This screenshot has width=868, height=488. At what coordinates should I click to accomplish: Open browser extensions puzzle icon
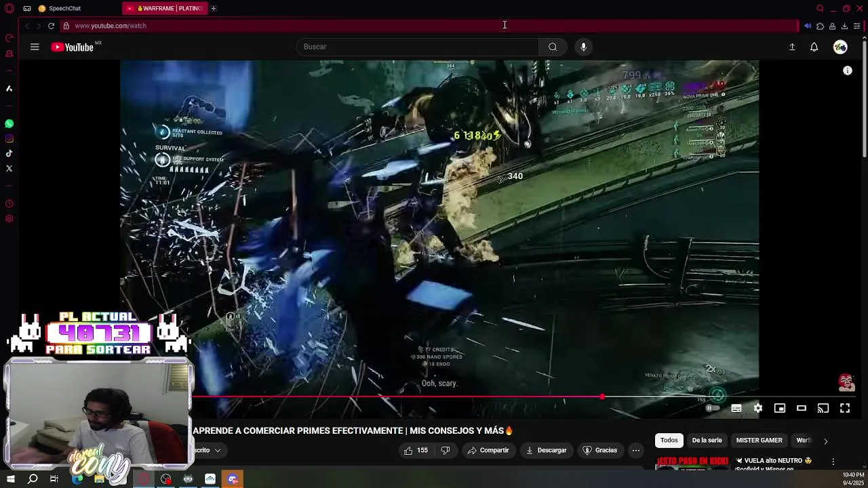point(820,26)
